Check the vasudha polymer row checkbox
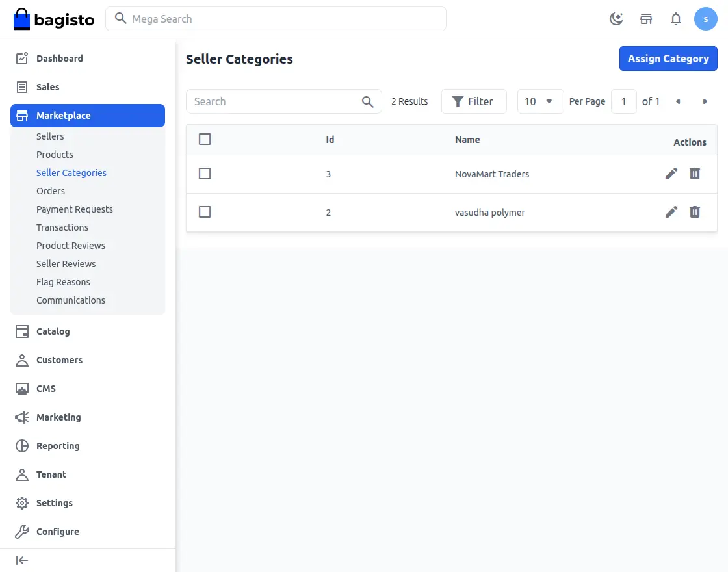This screenshot has height=572, width=728. click(x=205, y=212)
